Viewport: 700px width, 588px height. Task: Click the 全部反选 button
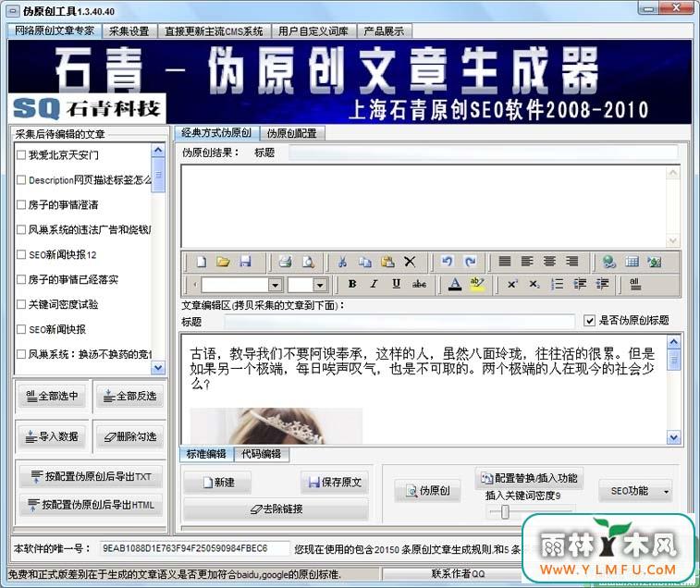pyautogui.click(x=129, y=396)
